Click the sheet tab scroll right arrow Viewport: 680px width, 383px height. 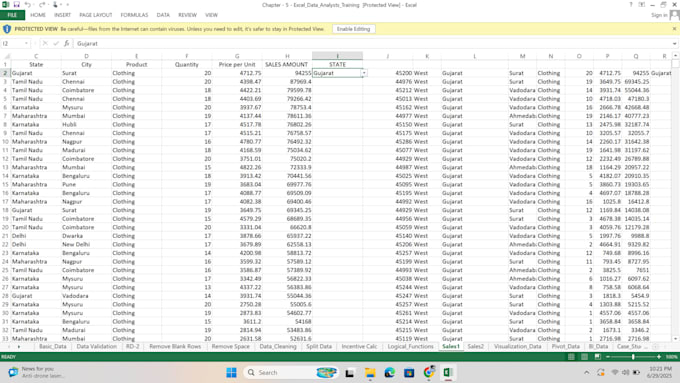point(19,347)
